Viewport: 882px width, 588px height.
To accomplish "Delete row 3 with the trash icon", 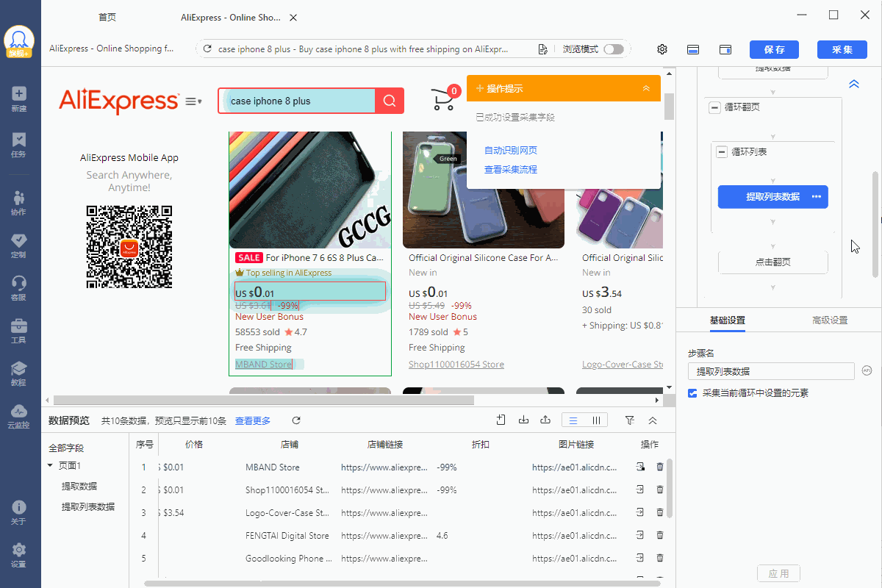I will tap(660, 512).
